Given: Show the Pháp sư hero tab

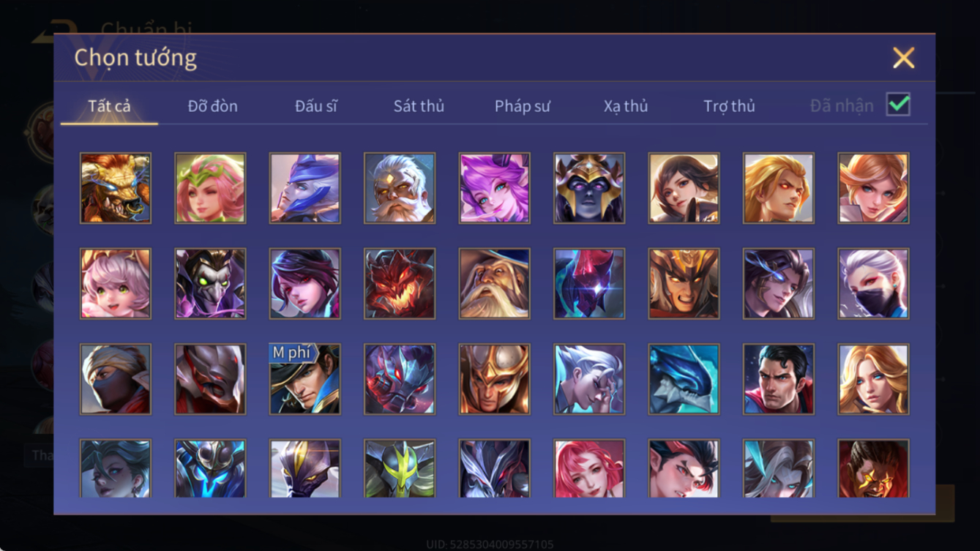Looking at the screenshot, I should (522, 106).
